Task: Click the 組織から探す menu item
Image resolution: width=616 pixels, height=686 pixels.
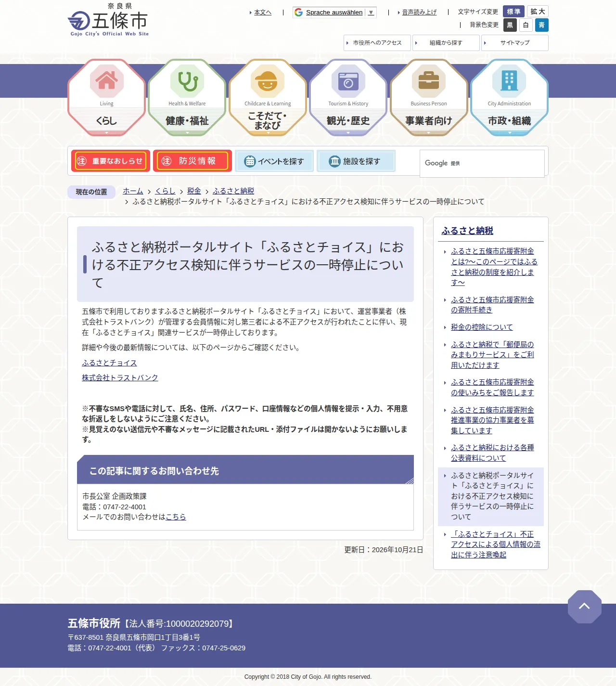Action: click(446, 43)
